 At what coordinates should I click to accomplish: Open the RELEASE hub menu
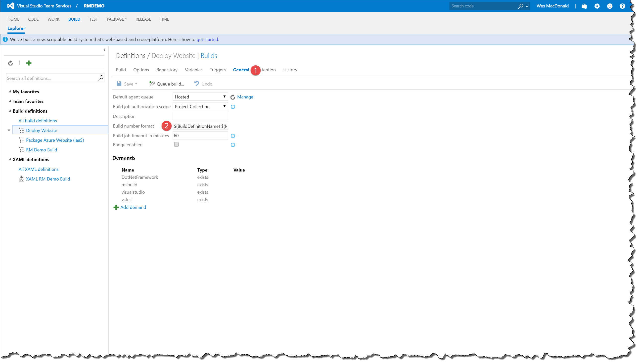(143, 19)
